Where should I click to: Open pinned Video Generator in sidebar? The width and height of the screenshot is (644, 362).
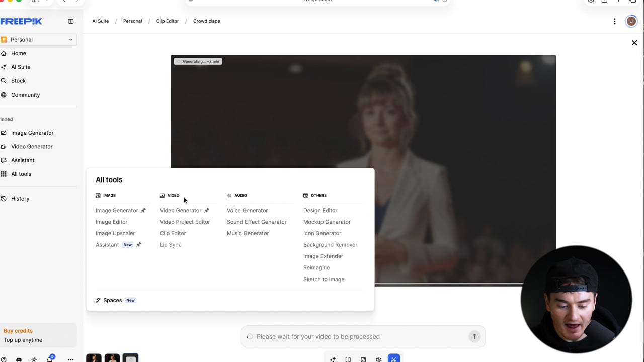(32, 147)
